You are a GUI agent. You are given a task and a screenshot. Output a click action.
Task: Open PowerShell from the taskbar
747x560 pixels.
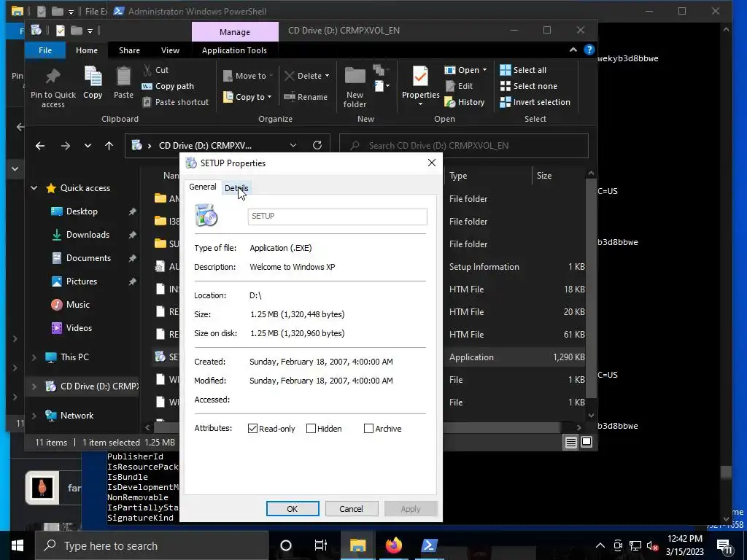[x=429, y=545]
